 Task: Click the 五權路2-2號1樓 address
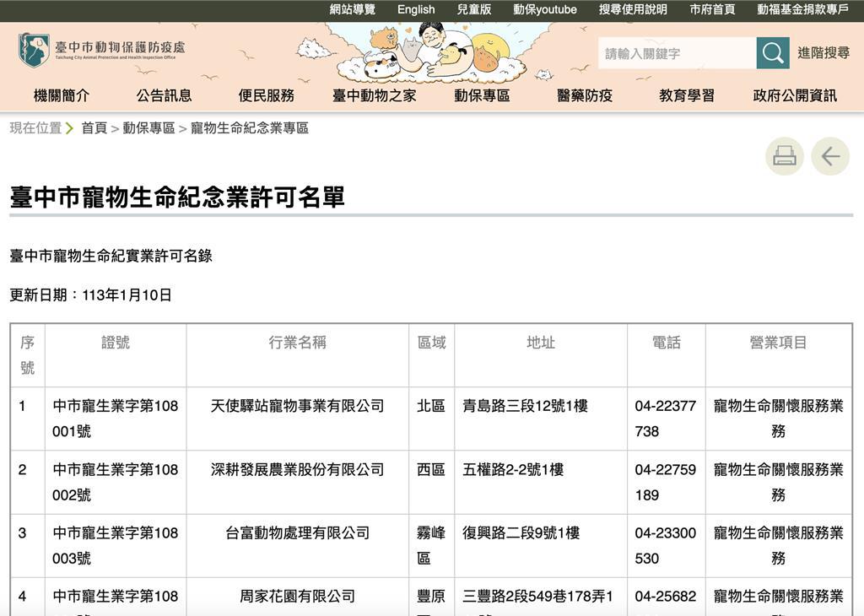(x=513, y=469)
